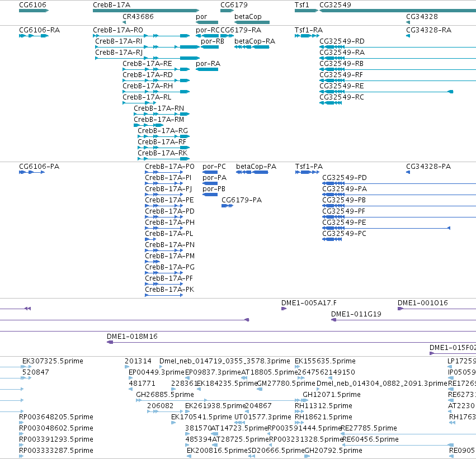
Task: Click EST UT01577.3prime
Action: coord(239,423)
